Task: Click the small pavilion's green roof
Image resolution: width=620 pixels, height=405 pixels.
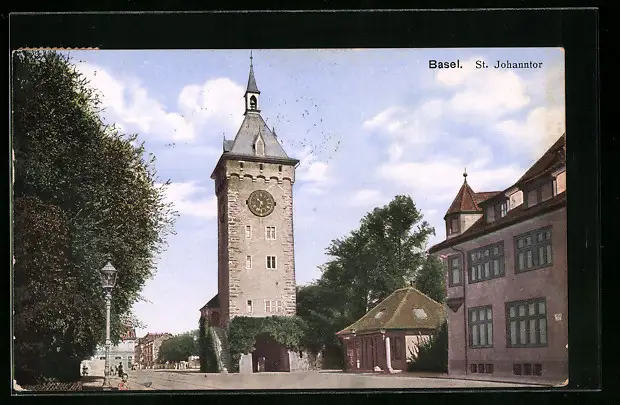Action: click(398, 310)
